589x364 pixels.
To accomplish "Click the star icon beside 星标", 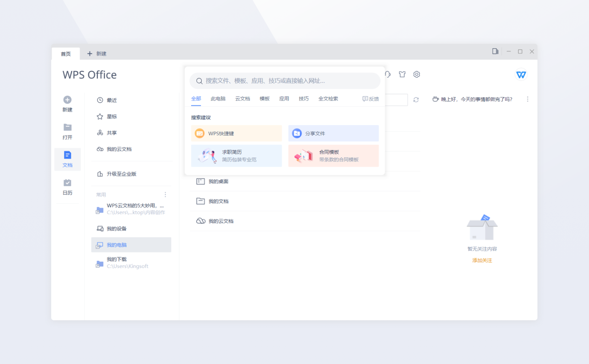I will point(100,116).
